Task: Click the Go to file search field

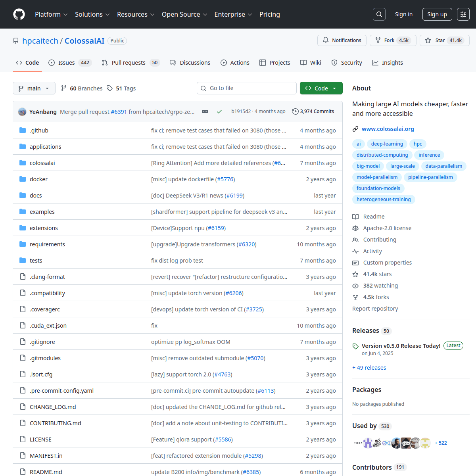Action: pyautogui.click(x=247, y=88)
